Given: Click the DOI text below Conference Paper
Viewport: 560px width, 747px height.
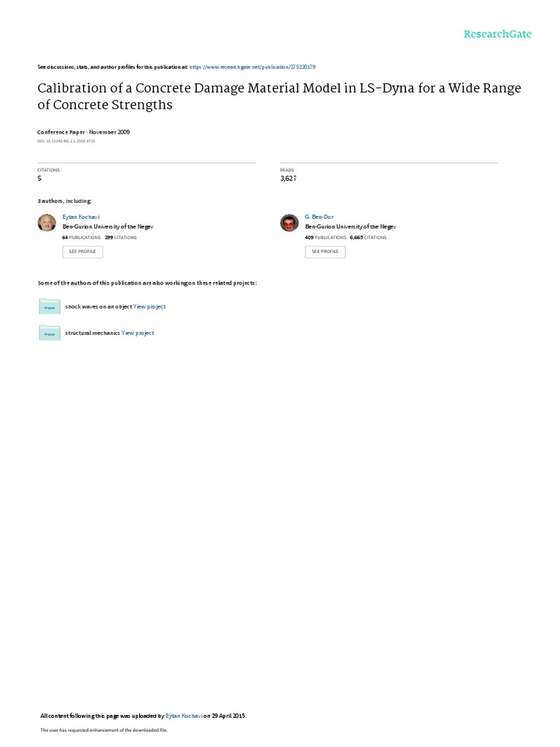Looking at the screenshot, I should pyautogui.click(x=66, y=141).
